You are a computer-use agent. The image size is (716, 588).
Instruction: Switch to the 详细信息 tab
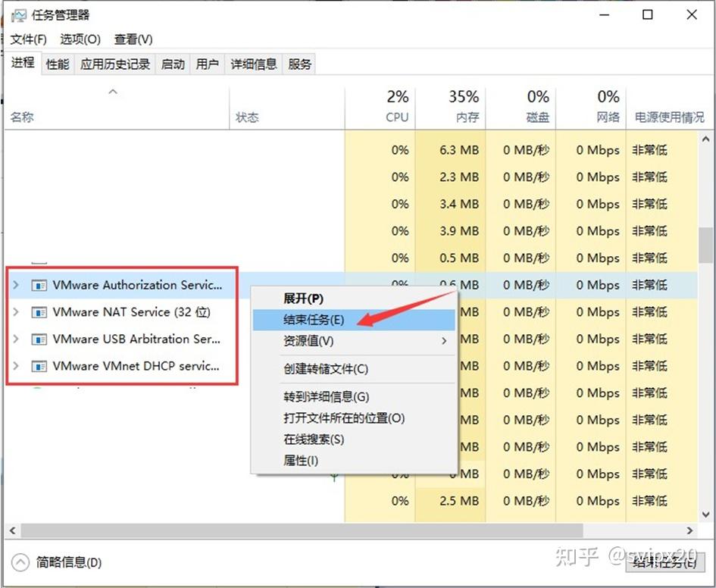pos(254,64)
